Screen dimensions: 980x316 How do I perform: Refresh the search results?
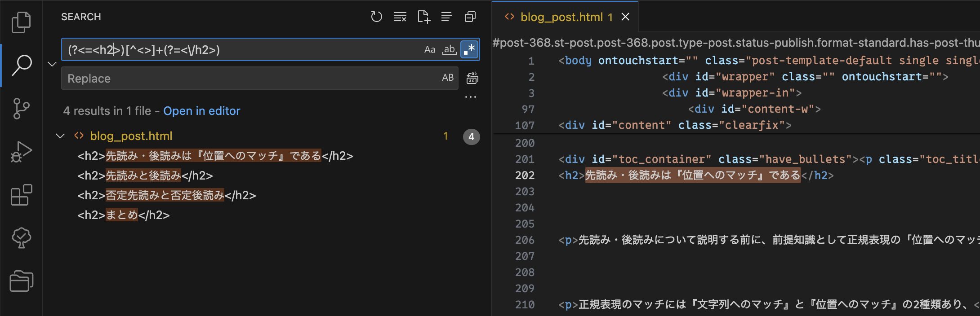click(x=376, y=17)
